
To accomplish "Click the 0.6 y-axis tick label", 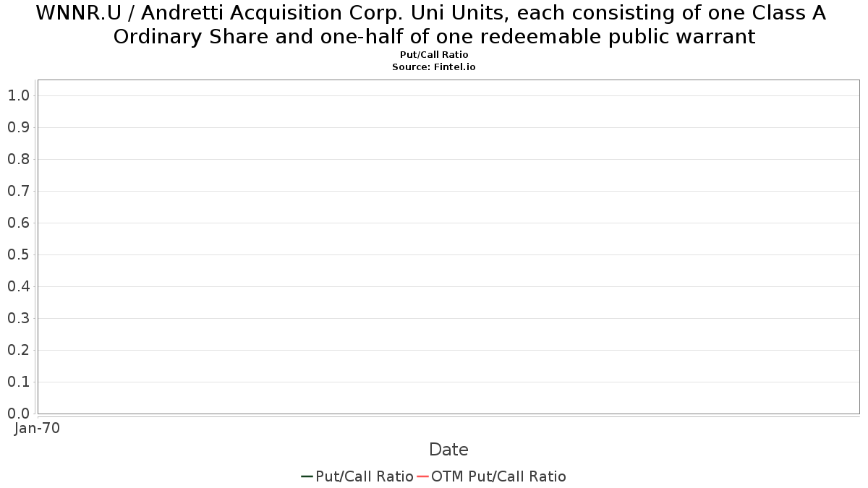I will (x=18, y=223).
